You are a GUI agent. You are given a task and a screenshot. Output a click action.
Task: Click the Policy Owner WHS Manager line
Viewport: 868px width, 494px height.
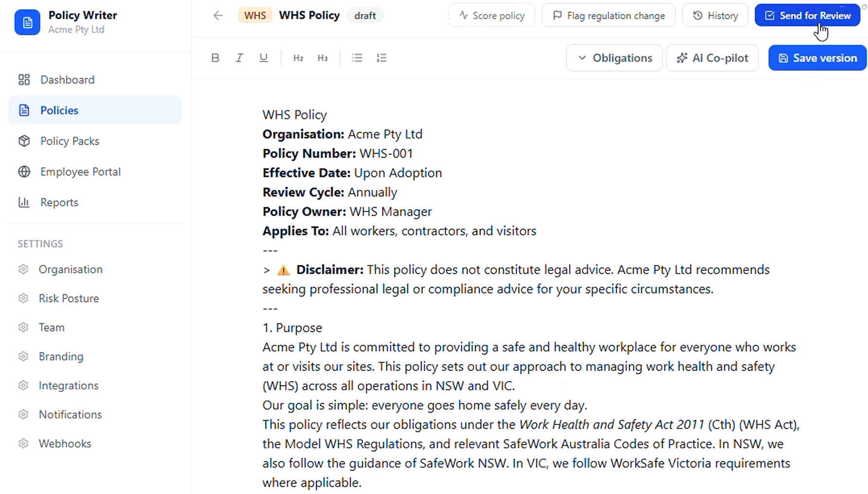[347, 212]
